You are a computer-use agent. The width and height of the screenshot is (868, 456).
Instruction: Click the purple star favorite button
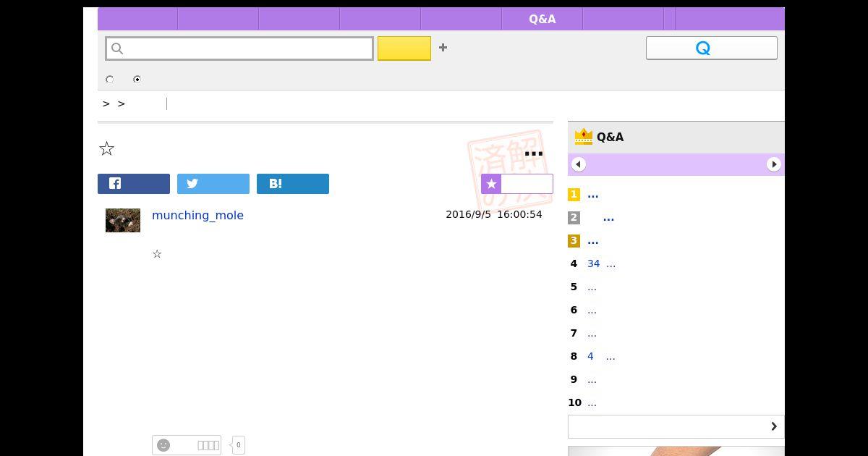(517, 184)
